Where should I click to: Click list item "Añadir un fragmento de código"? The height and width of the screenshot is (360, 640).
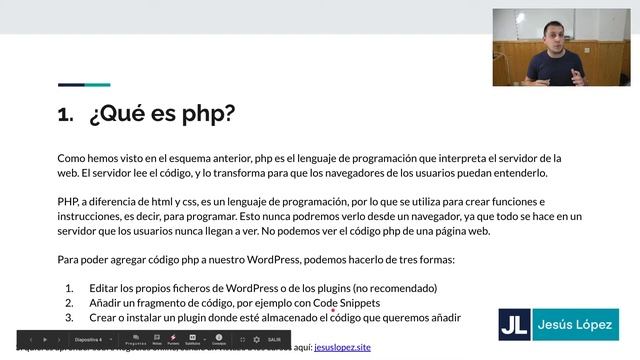point(235,303)
